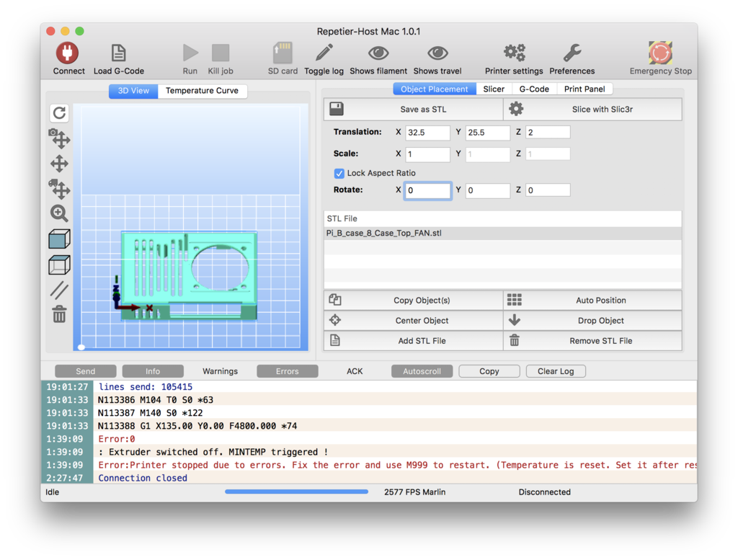Click the Connect plug icon
This screenshot has width=738, height=560.
[x=67, y=53]
